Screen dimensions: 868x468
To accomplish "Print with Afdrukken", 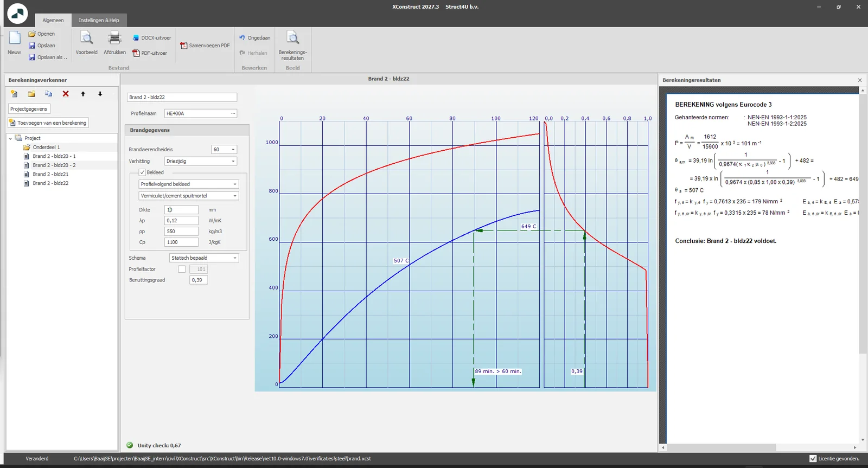I will click(x=114, y=43).
